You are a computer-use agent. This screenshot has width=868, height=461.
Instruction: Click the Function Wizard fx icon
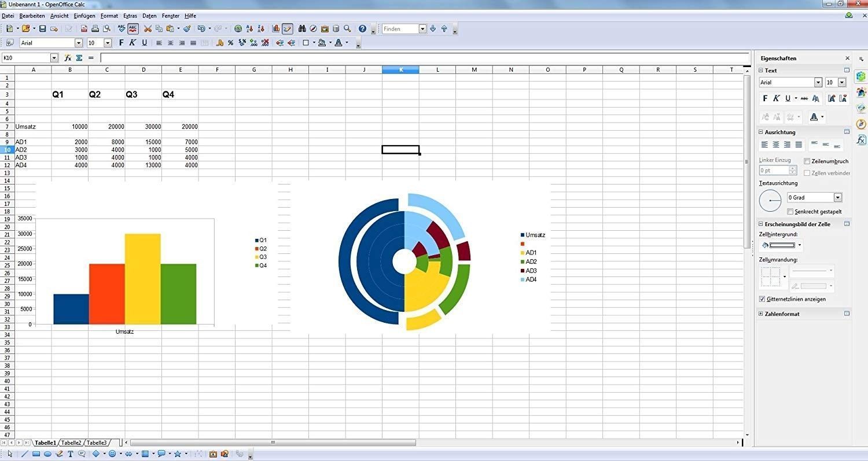[x=68, y=58]
